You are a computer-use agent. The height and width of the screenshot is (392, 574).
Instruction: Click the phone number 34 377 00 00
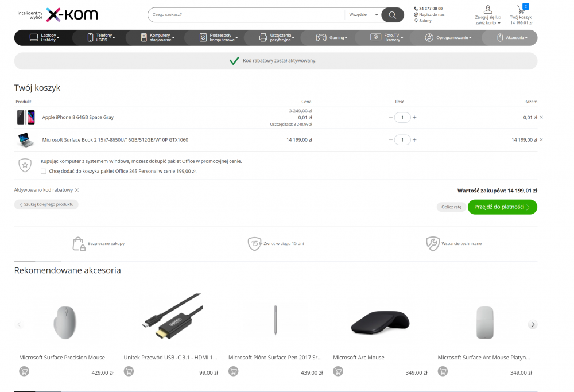point(430,9)
